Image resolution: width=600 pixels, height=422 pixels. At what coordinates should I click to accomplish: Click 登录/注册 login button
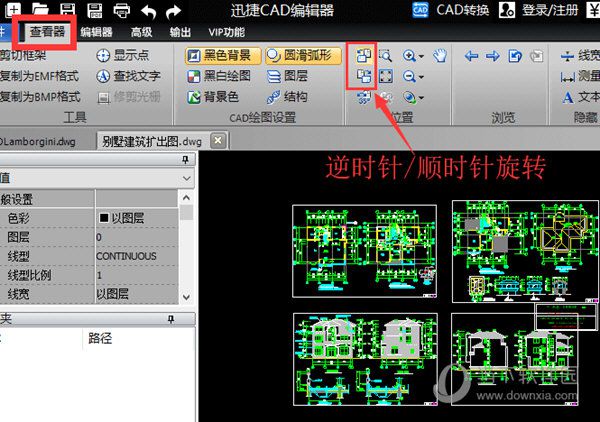[x=539, y=10]
